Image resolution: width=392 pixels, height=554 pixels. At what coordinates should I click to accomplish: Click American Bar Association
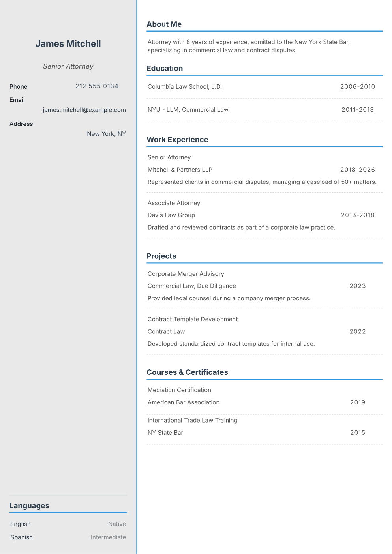(x=184, y=402)
